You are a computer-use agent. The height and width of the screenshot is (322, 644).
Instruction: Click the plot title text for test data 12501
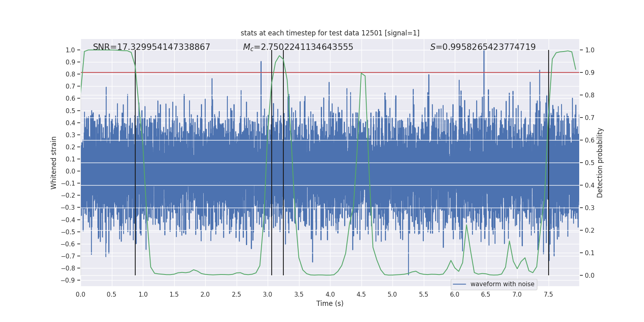330,33
